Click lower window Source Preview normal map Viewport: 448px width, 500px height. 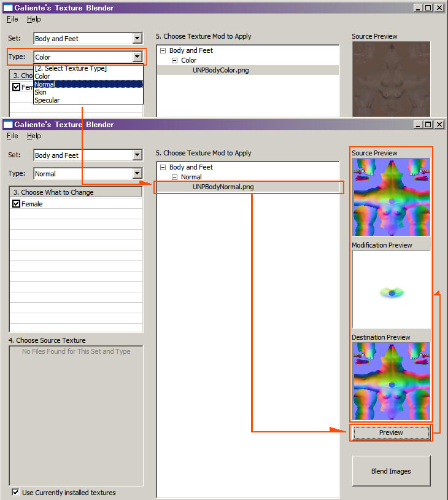tap(392, 197)
